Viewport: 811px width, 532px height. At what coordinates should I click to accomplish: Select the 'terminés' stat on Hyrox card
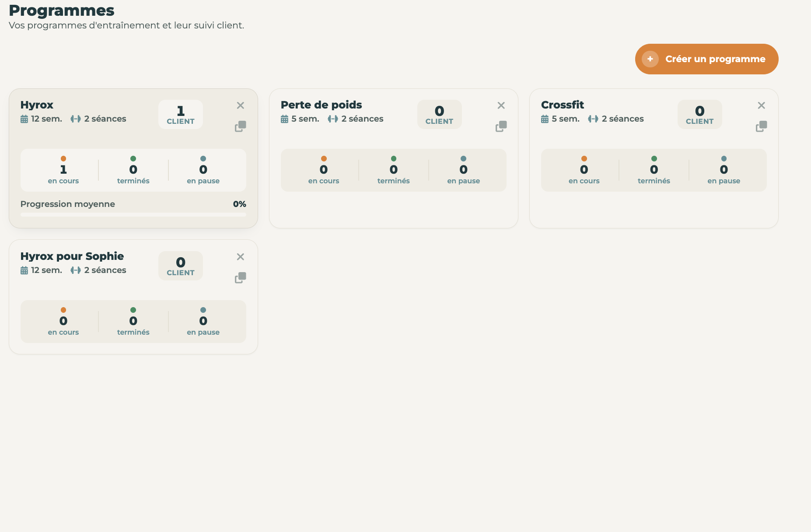tap(133, 170)
